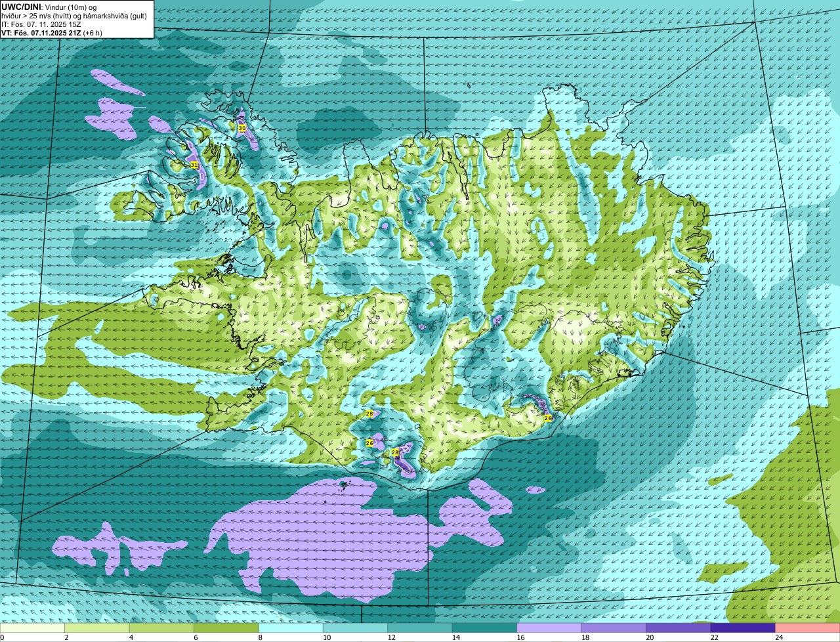Click the pale yellow 0–2 m/s legend swatch
840x642 pixels.
(33, 628)
